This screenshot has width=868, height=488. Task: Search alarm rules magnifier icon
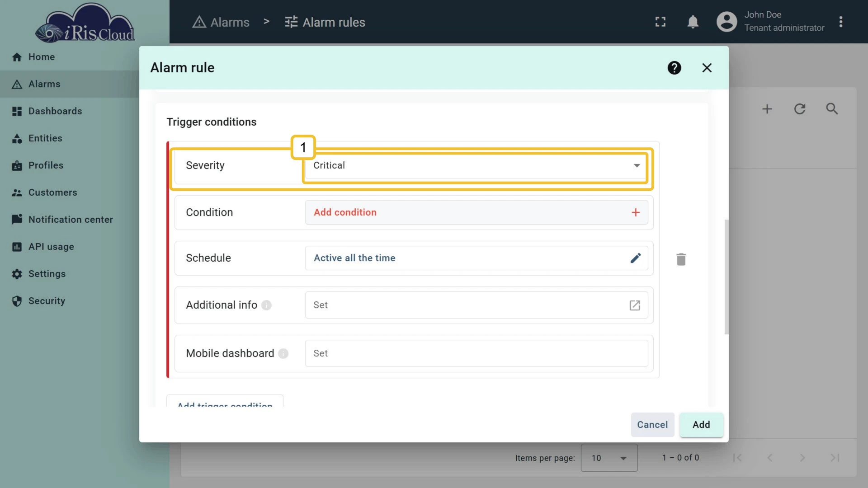tap(832, 109)
